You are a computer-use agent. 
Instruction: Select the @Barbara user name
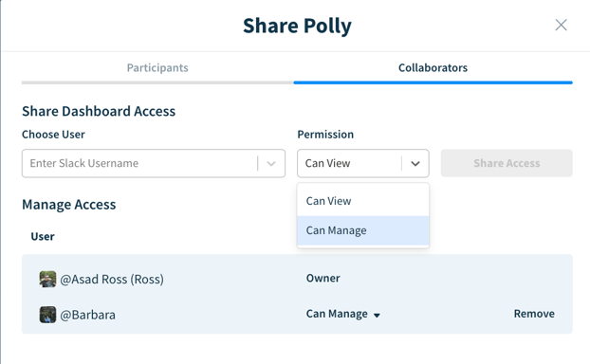pyautogui.click(x=87, y=315)
